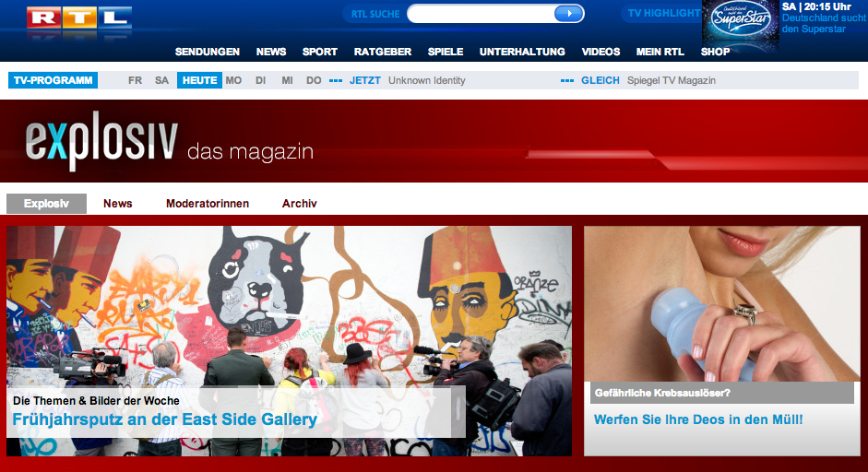Open the Moderatorinnen tab
Viewport: 868px width, 472px height.
tap(208, 204)
